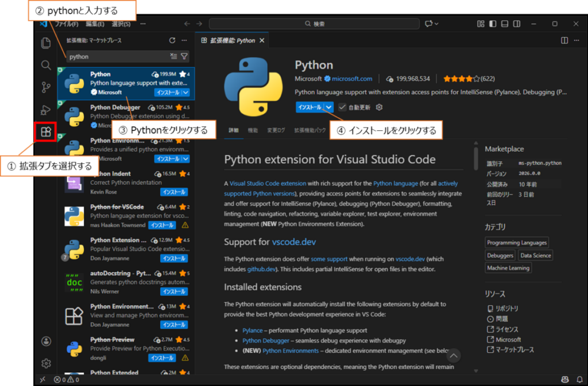Screen dimensions: 588x386
Task: Open the Extensions view in the activity bar
Action: click(x=45, y=132)
